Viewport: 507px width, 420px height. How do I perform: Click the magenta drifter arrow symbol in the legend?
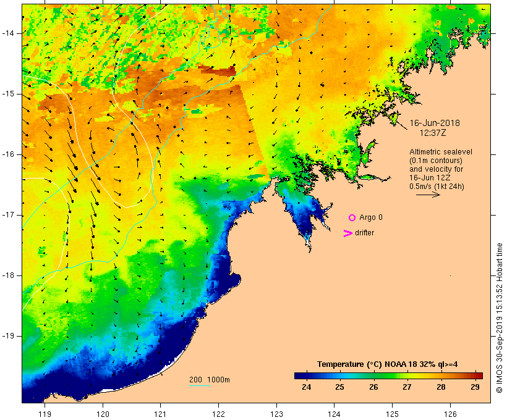(x=348, y=233)
